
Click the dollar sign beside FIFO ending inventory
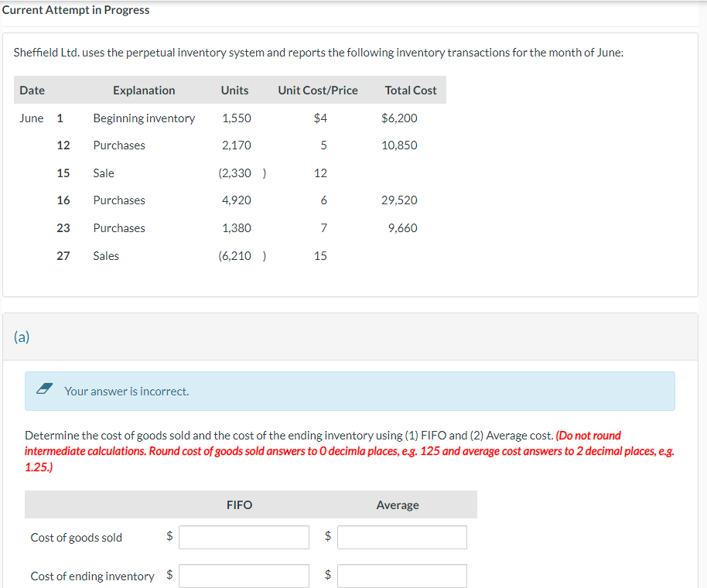pyautogui.click(x=169, y=575)
